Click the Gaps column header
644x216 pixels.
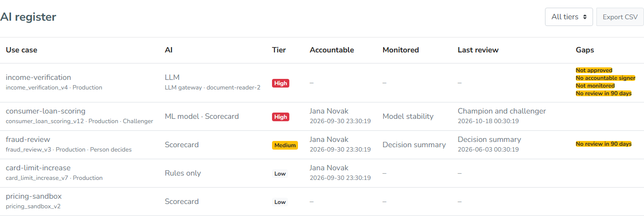pyautogui.click(x=585, y=50)
